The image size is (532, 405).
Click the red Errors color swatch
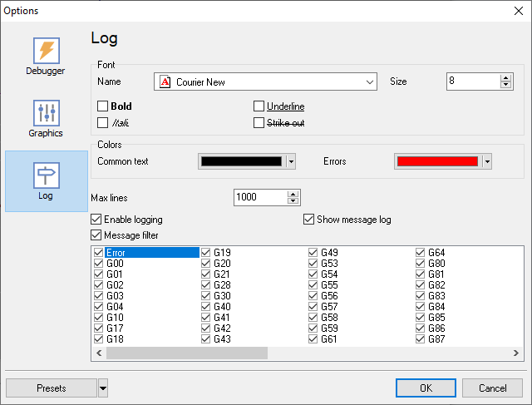pos(437,161)
